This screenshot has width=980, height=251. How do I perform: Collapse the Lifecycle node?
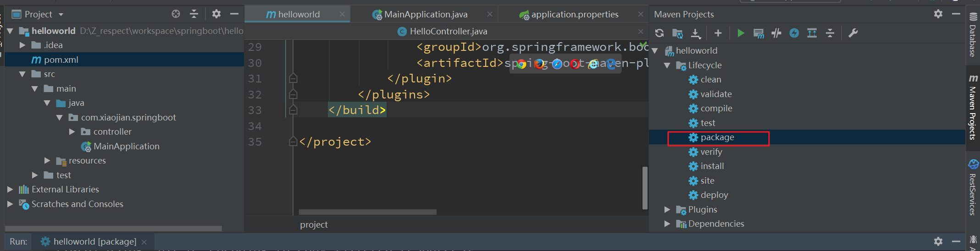coord(667,65)
